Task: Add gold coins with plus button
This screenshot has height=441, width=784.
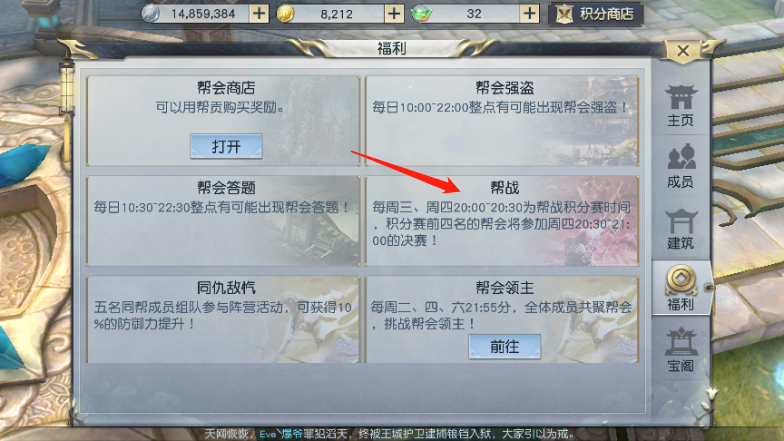Action: click(394, 14)
